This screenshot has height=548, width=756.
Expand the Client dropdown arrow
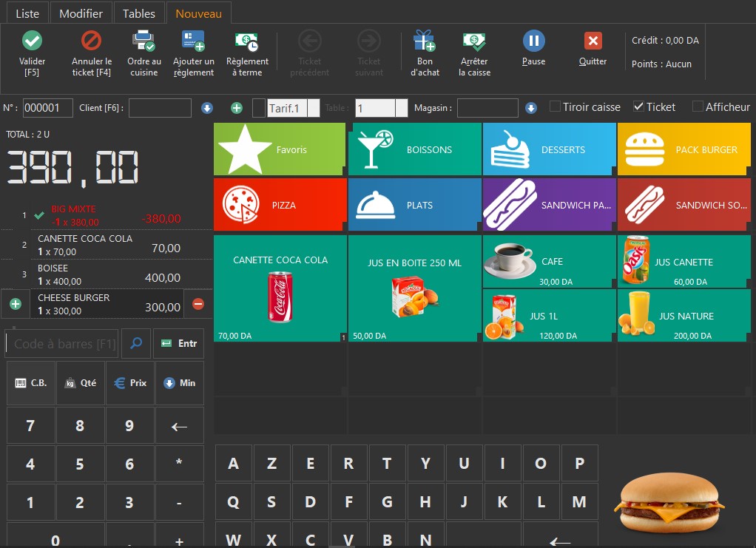pyautogui.click(x=207, y=109)
